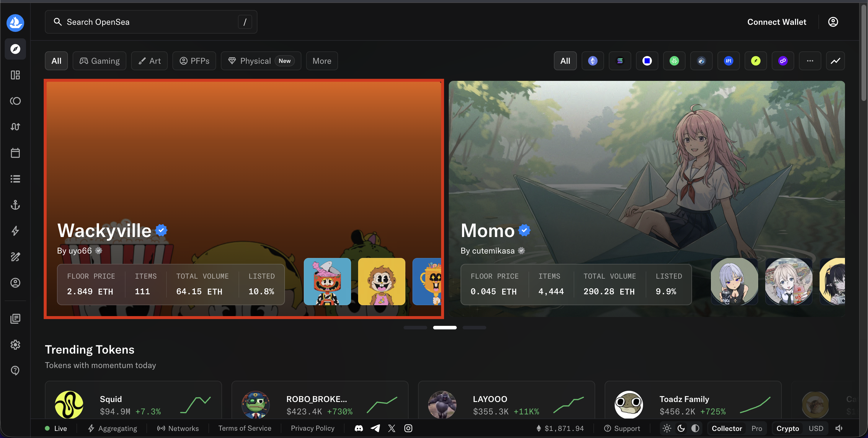Open the Toadz Family token card
The width and height of the screenshot is (868, 438).
[x=693, y=400]
